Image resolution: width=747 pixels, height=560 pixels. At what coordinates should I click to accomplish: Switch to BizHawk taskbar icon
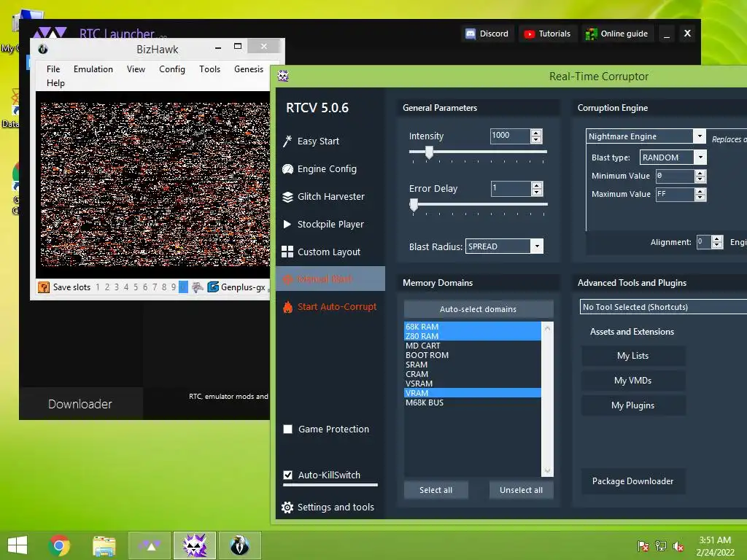[x=239, y=545]
